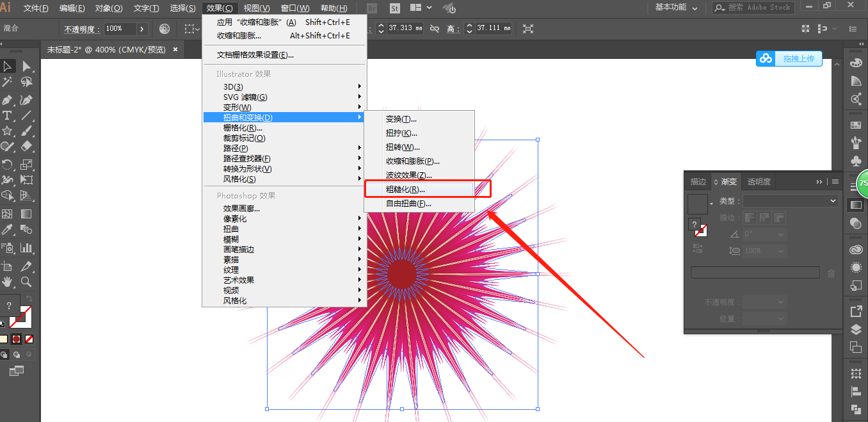This screenshot has height=422, width=868.
Task: Open the Color panel palette icon
Action: pos(856,63)
